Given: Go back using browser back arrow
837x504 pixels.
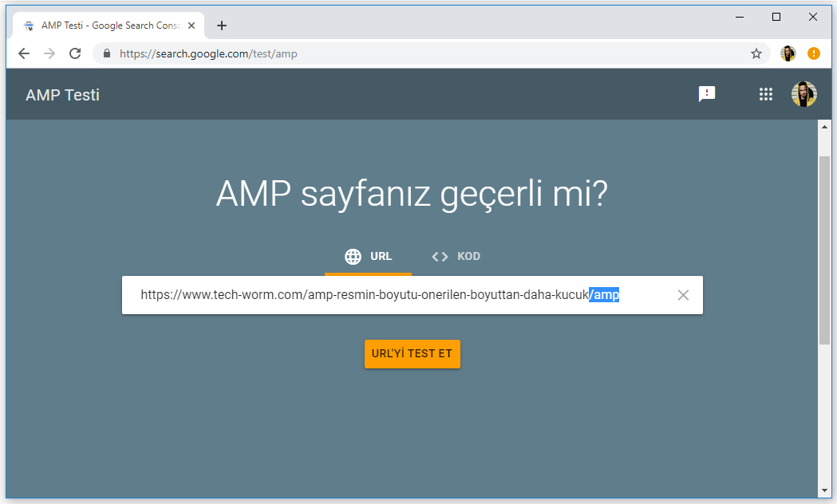Looking at the screenshot, I should click(24, 53).
